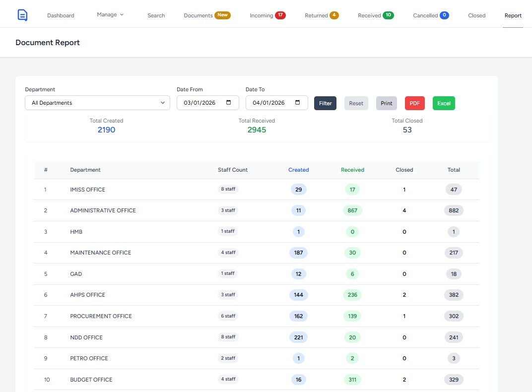
Task: Click the 221 created badge
Action: pyautogui.click(x=299, y=337)
